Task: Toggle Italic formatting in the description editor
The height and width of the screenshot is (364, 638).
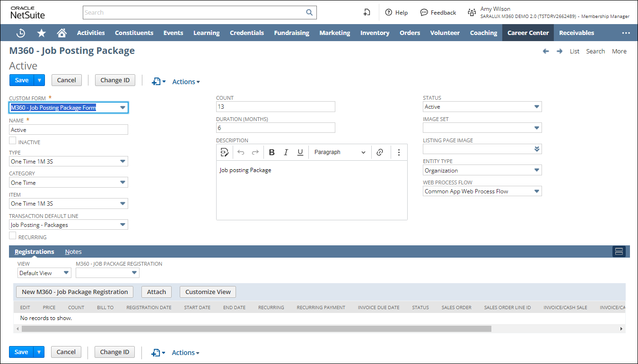Action: coord(286,152)
